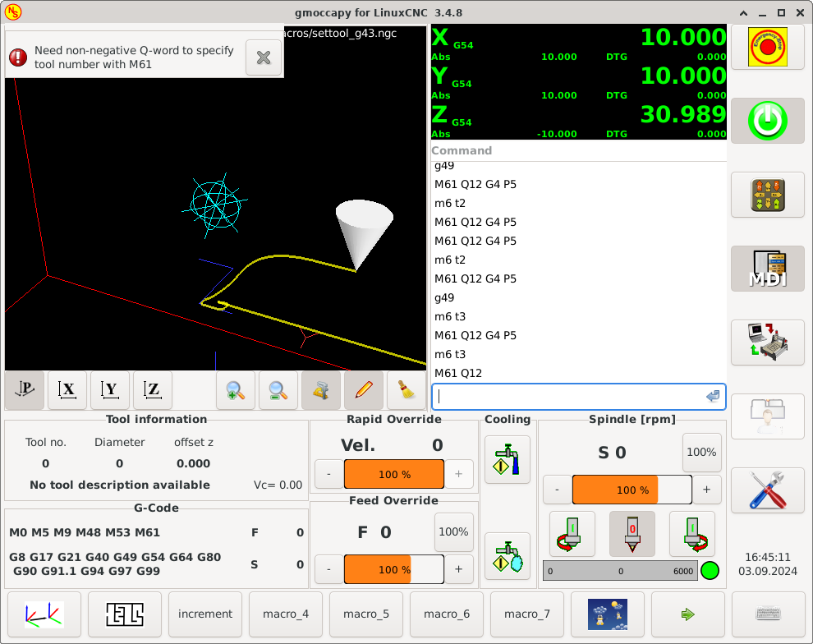Screen dimensions: 813x644
Task: Click the penguin image macro button
Action: [x=607, y=614]
